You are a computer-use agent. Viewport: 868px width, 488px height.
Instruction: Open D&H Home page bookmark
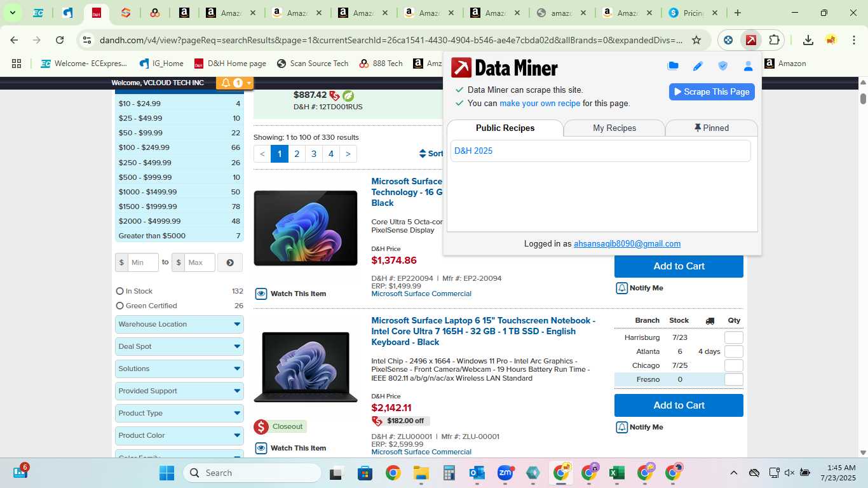(x=230, y=64)
